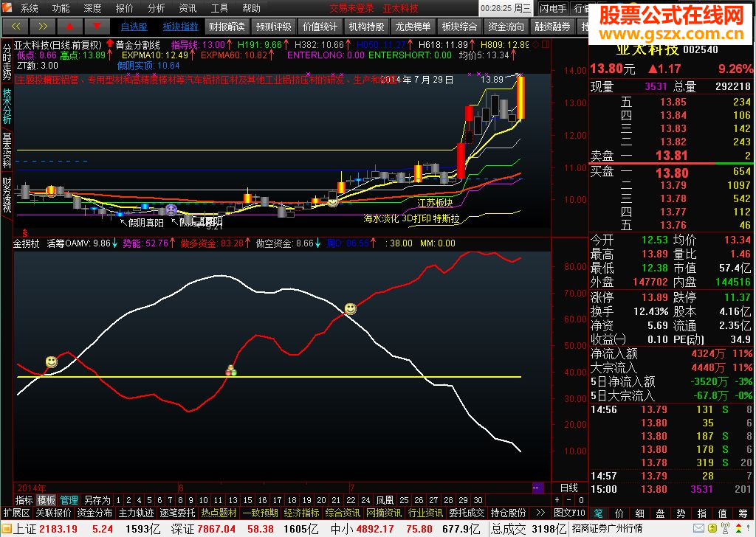This screenshot has width=756, height=537.
Task: Switch to the 基本资料 side tab
Action: tap(7, 150)
